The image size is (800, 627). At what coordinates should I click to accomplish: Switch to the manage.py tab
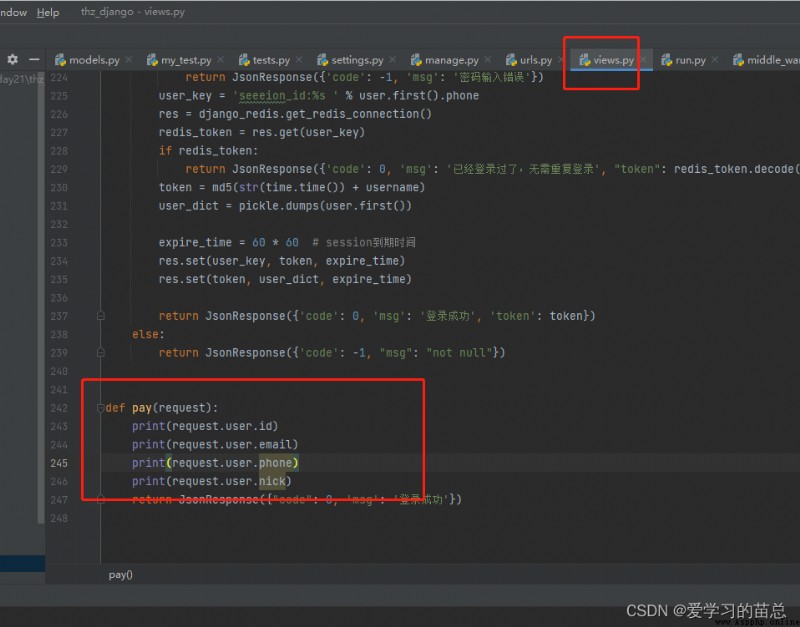tap(452, 60)
